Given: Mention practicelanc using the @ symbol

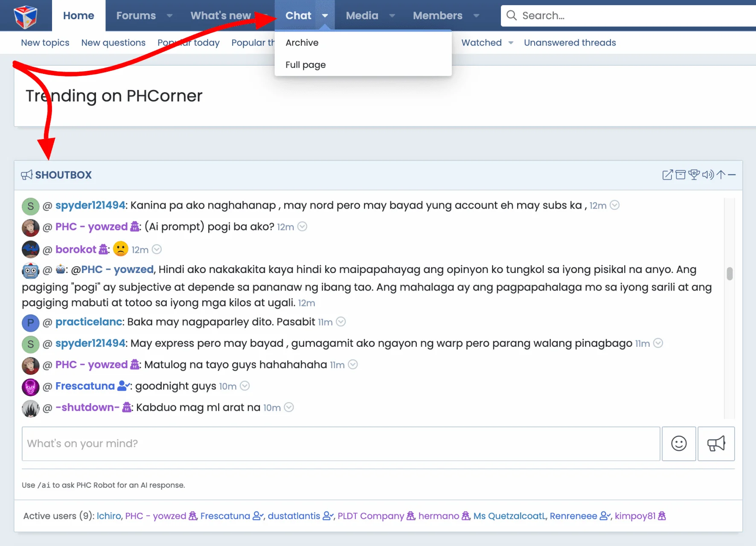Looking at the screenshot, I should coord(47,322).
